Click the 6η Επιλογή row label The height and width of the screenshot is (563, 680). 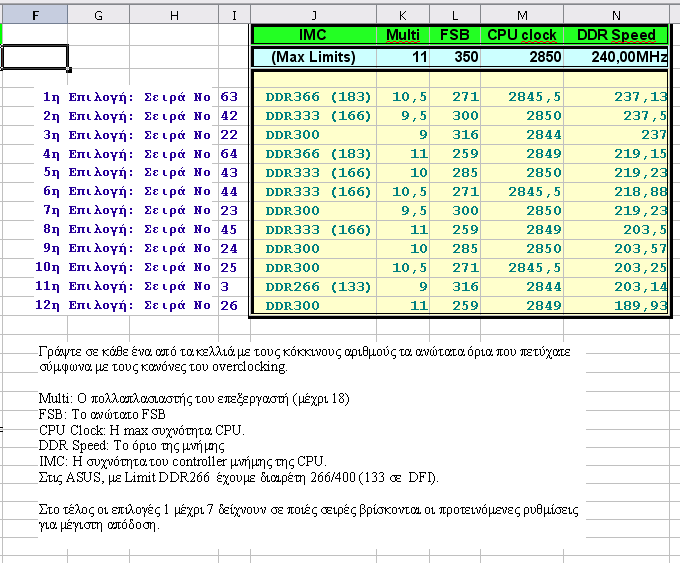click(x=126, y=192)
